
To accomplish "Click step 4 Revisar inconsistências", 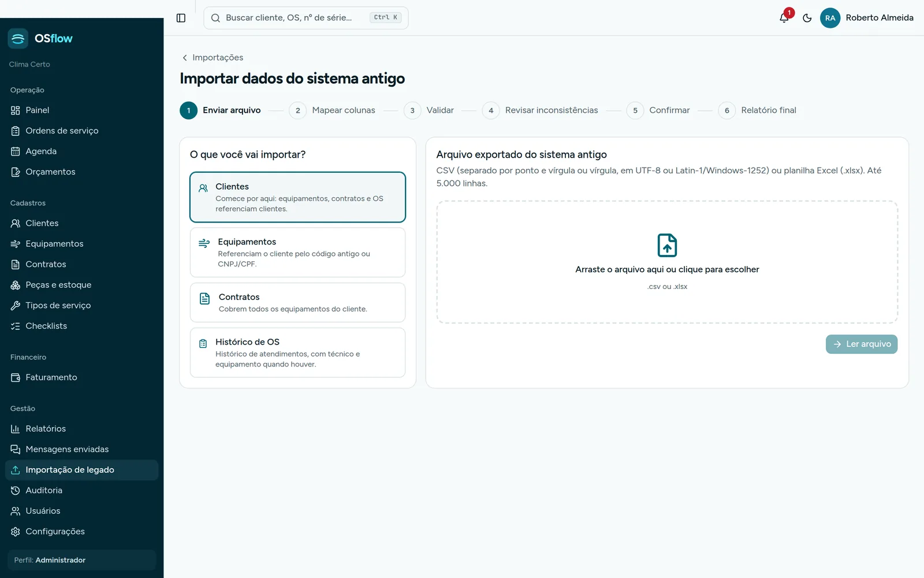I will tap(540, 110).
